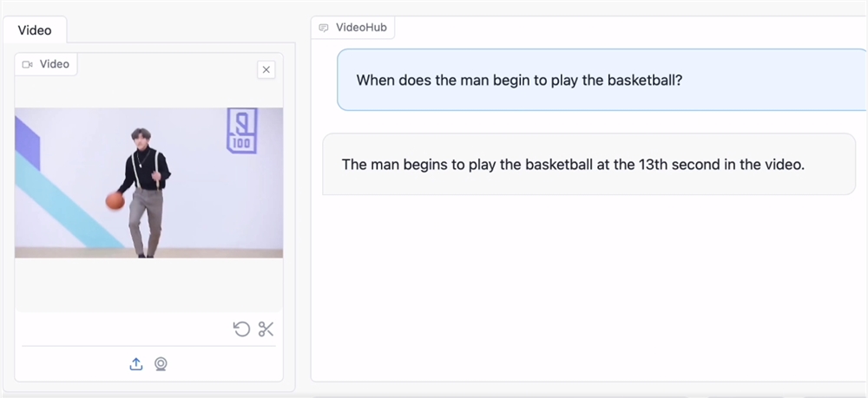The image size is (868, 398).
Task: Click the gray strip above video frame
Action: click(x=148, y=94)
